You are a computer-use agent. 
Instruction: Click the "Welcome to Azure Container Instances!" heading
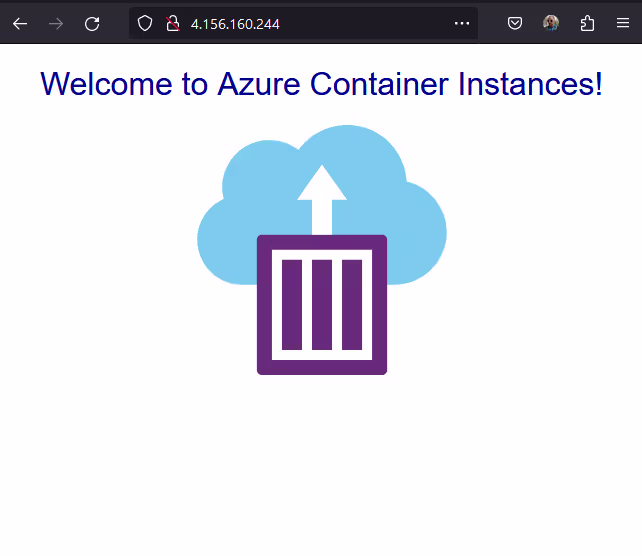(x=321, y=84)
